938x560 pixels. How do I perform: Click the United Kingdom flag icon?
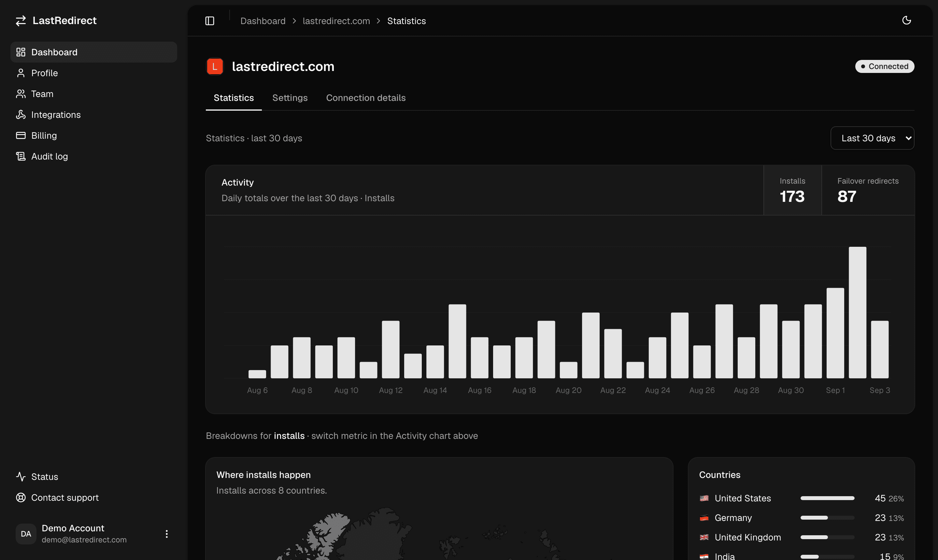pos(704,537)
